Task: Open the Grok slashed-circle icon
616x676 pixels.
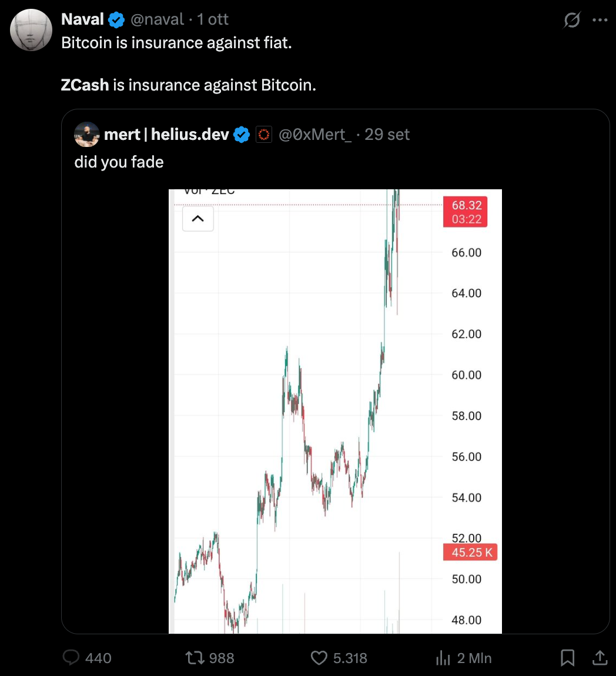Action: (x=571, y=21)
